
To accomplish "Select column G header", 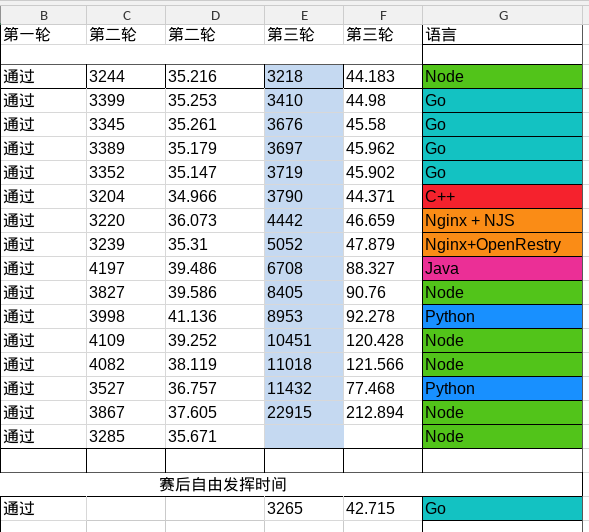I will point(503,15).
